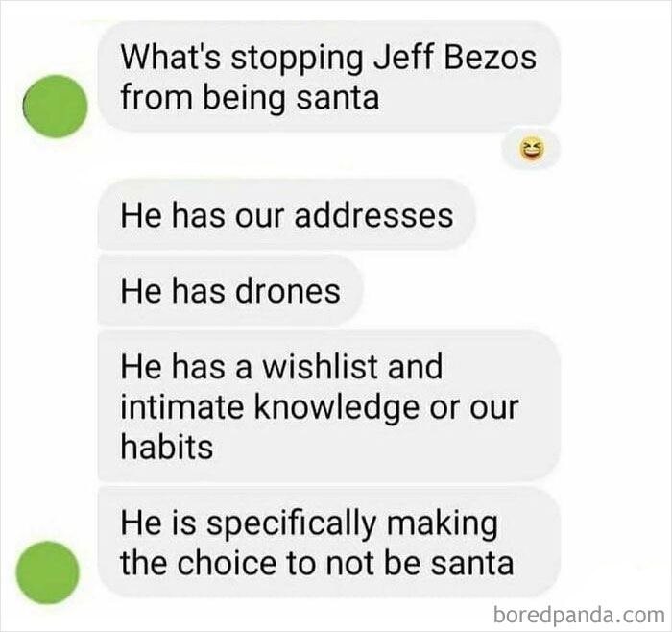Viewport: 672px width, 632px height.
Task: Click the word "intimate"
Action: [x=182, y=406]
